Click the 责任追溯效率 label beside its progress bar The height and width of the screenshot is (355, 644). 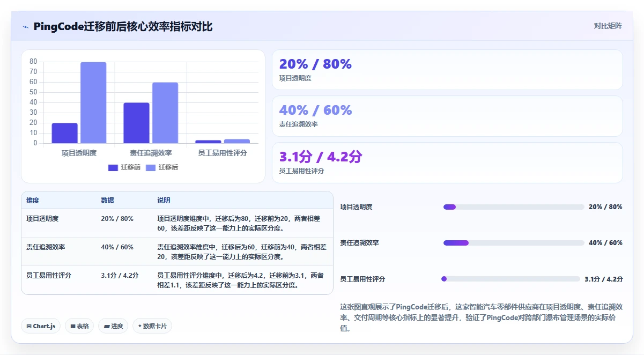[x=359, y=243]
